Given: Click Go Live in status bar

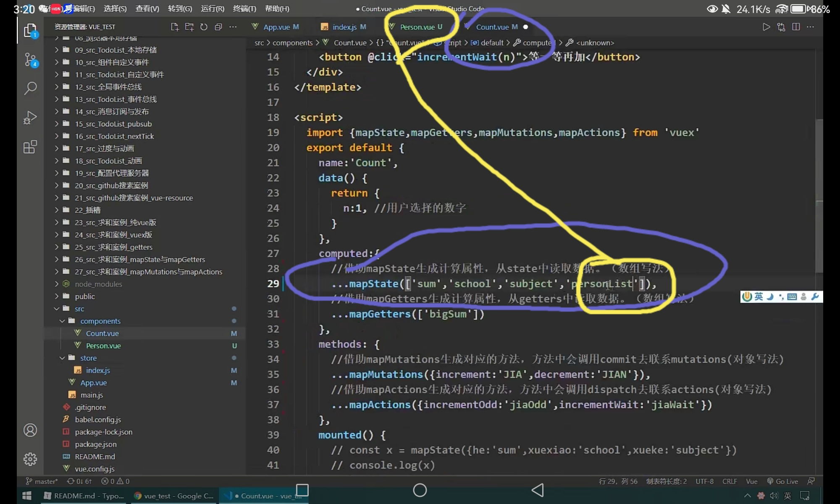Looking at the screenshot, I should point(782,481).
